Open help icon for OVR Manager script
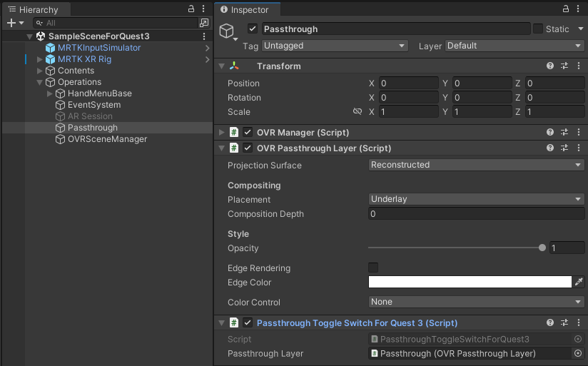This screenshot has height=366, width=588. (550, 133)
